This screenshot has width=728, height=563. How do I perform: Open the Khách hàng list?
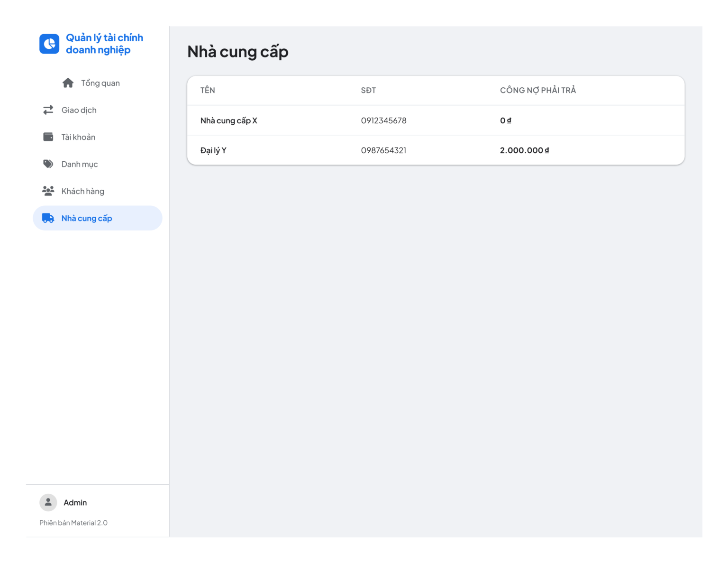tap(98, 191)
